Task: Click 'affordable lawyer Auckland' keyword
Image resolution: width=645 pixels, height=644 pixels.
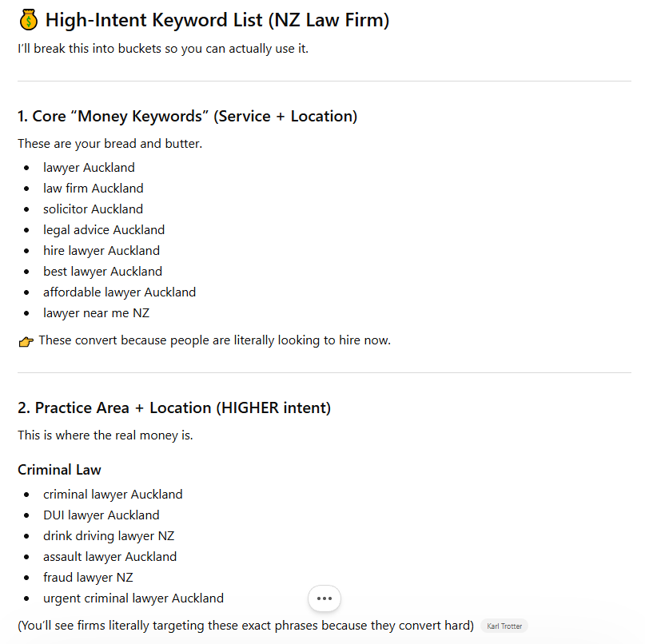Action: point(119,292)
